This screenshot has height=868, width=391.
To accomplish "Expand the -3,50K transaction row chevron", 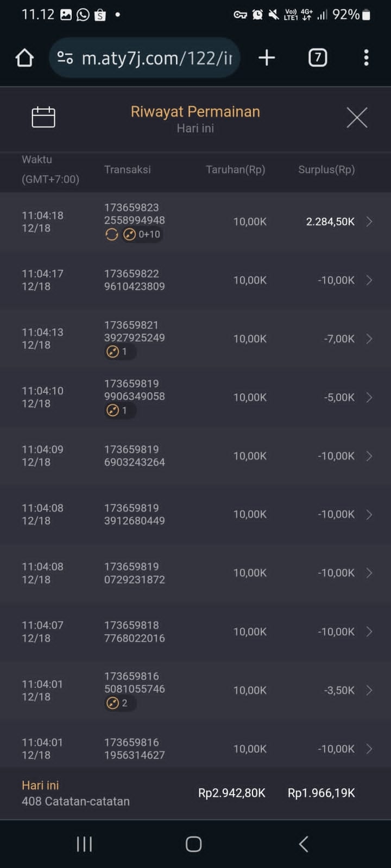I will point(369,690).
